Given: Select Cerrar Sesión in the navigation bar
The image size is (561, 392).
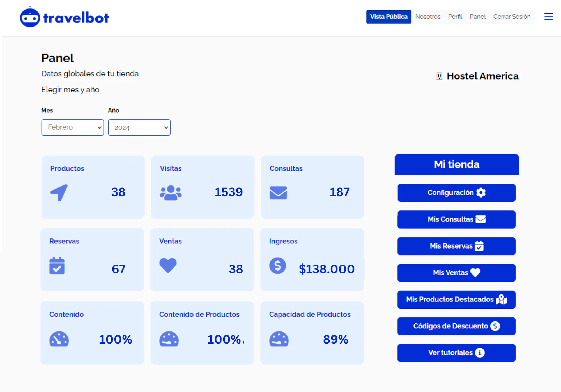Looking at the screenshot, I should (512, 17).
